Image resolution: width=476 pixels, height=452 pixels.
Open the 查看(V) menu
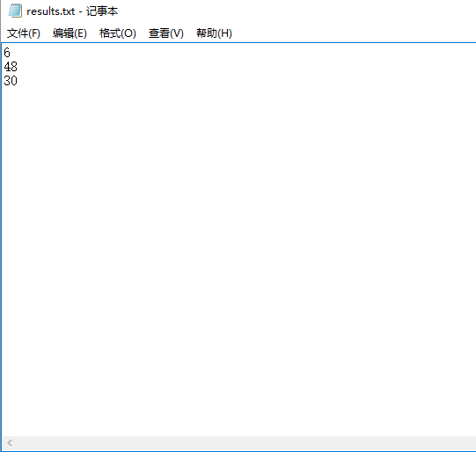click(166, 33)
